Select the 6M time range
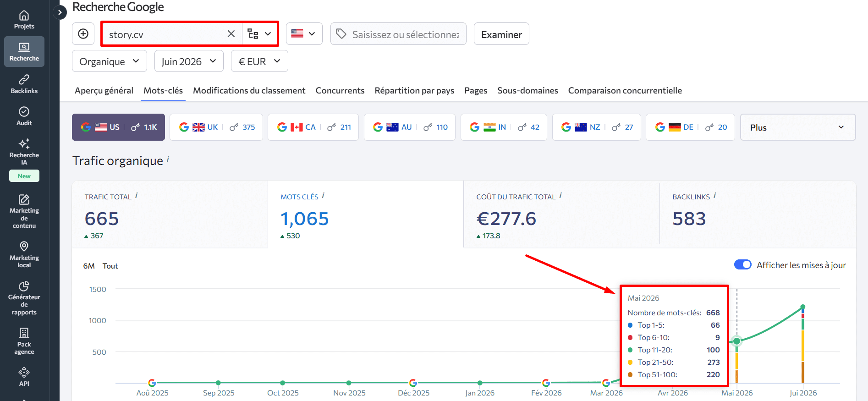 (89, 266)
